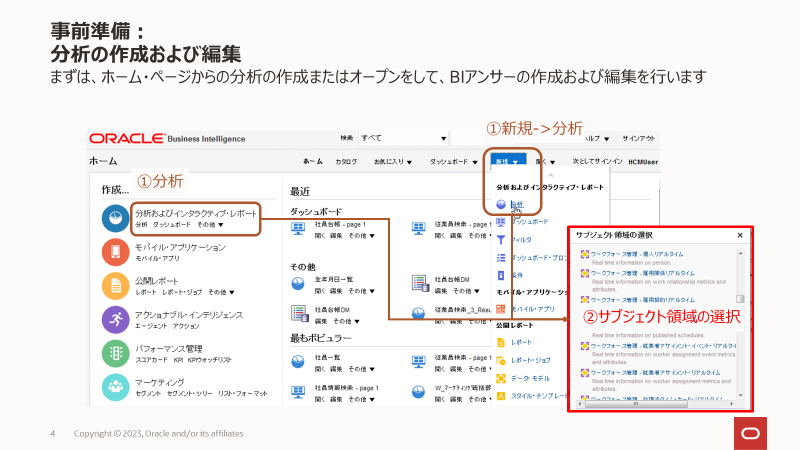This screenshot has height=450, width=800.
Task: Expand その他 under 公開レポート in the create section
Action: click(x=221, y=292)
